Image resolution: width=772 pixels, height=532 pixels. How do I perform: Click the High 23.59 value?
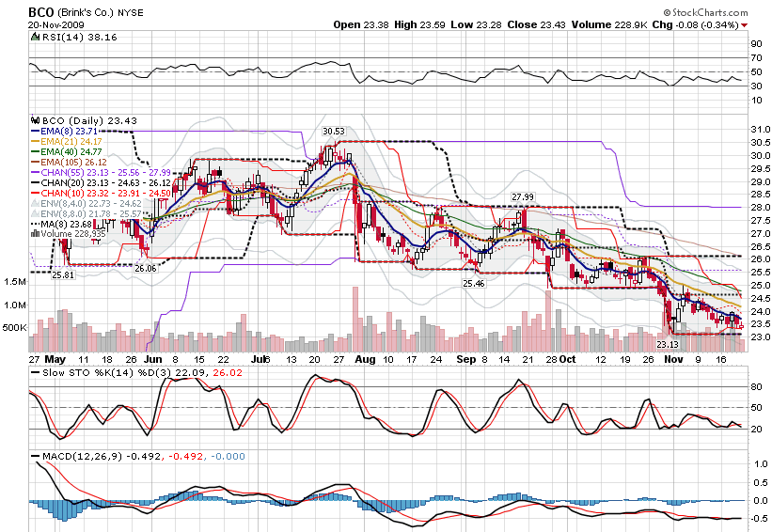420,24
